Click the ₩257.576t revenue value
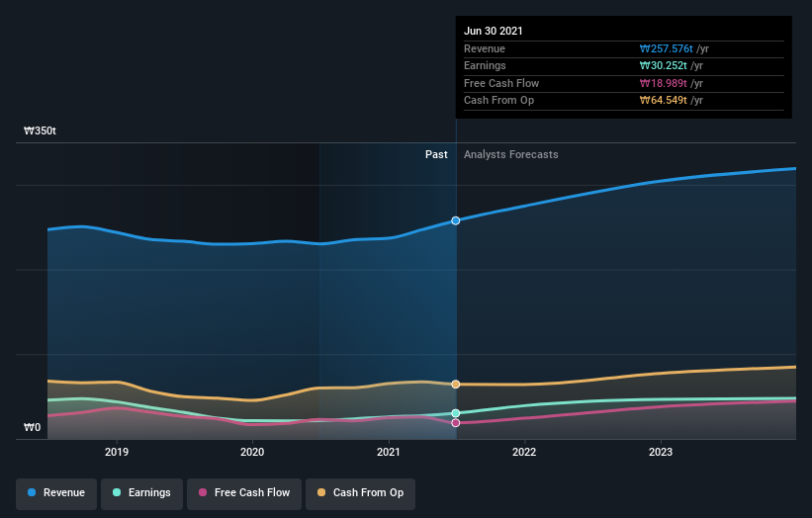 click(666, 48)
